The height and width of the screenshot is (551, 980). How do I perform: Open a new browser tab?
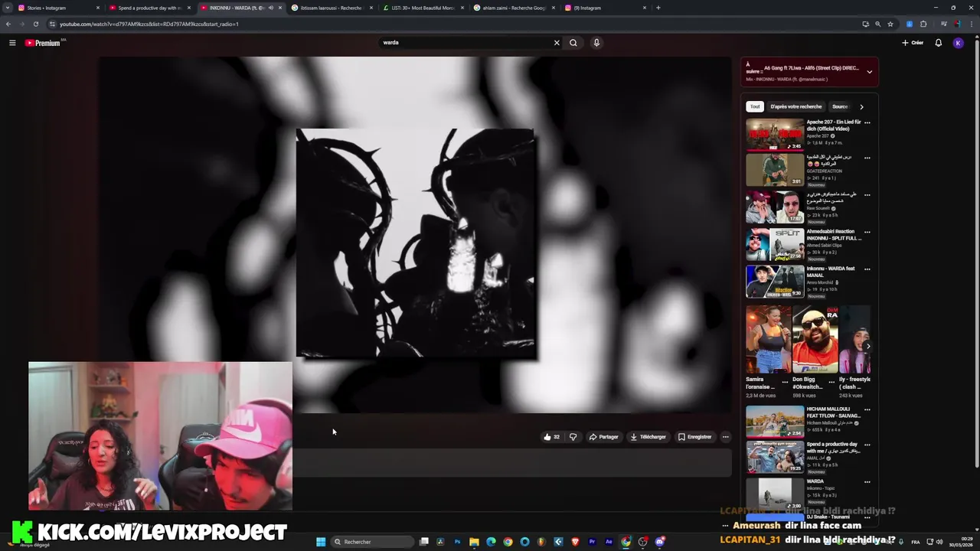(658, 8)
